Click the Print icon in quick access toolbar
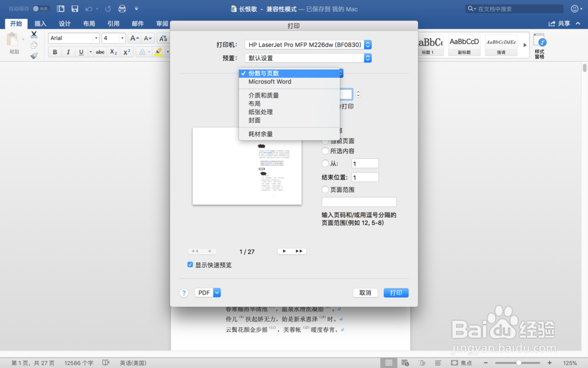 click(122, 9)
